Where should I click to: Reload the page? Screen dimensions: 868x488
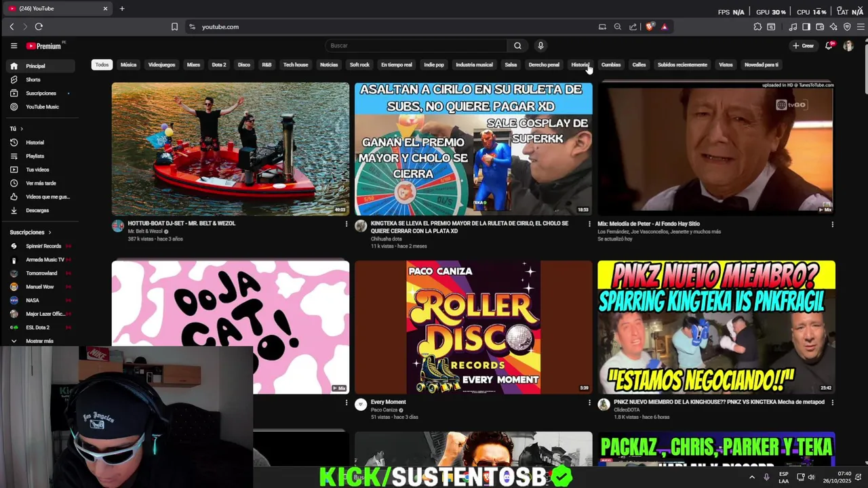(x=39, y=26)
